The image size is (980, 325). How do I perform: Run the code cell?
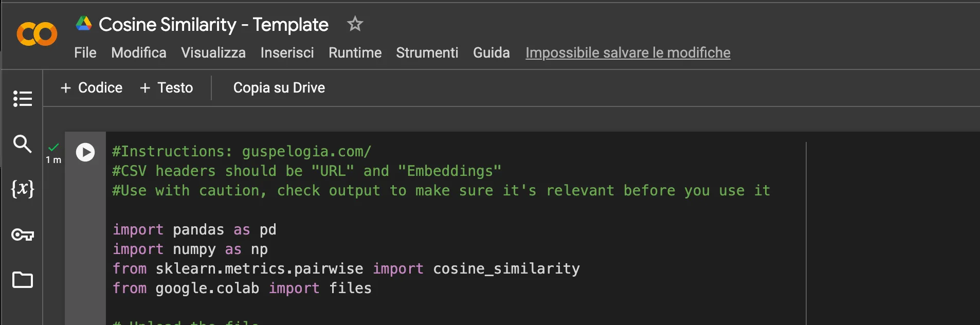[x=85, y=152]
